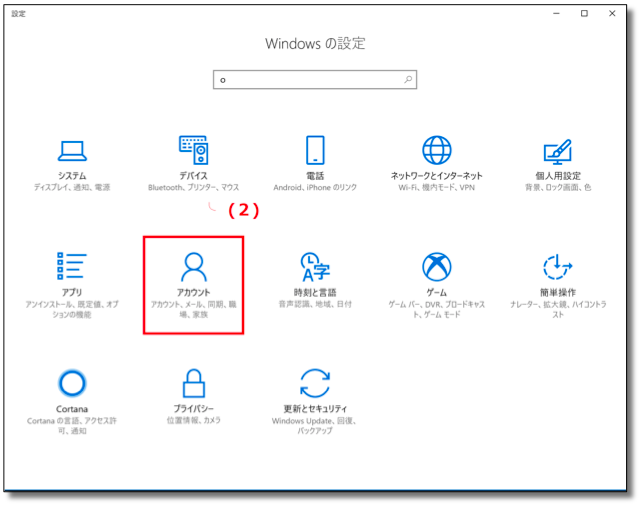Click the ディスプレイ、通知、電源 description
The image size is (642, 508).
click(72, 187)
